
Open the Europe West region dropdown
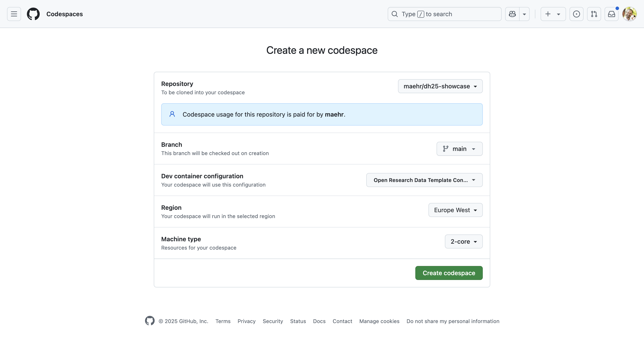pos(455,210)
